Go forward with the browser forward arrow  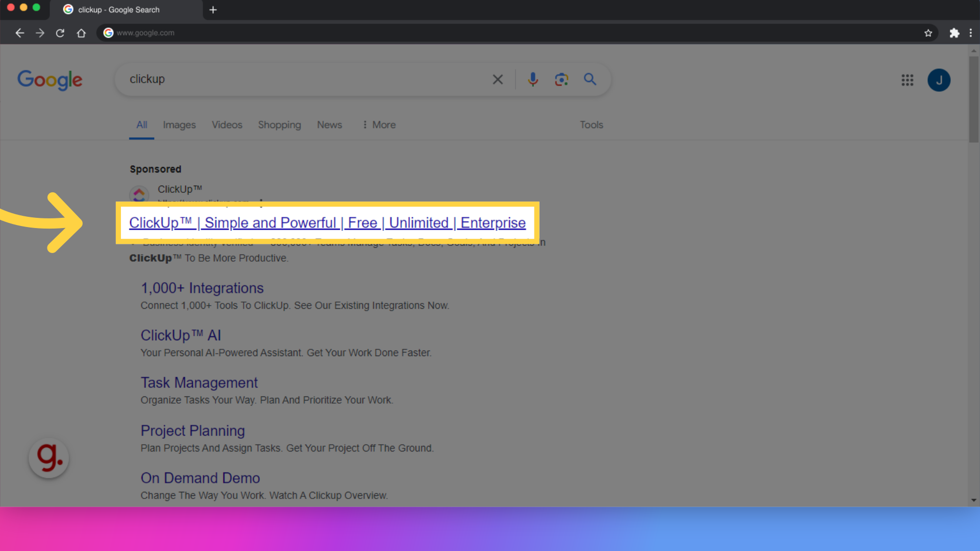pyautogui.click(x=40, y=33)
